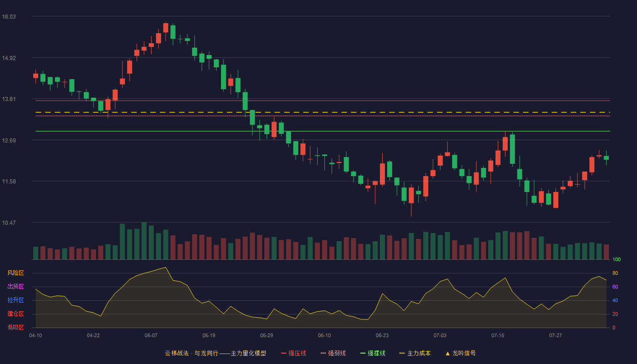Click the 16.03 price label on the y-axis

9,17
